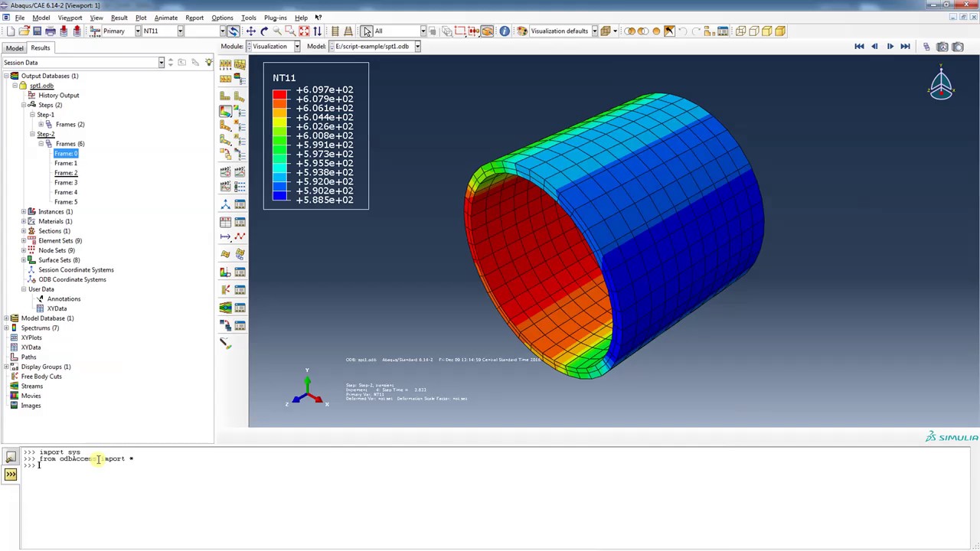980x551 pixels.
Task: Open the Primary variable position dropdown
Action: pyautogui.click(x=137, y=31)
